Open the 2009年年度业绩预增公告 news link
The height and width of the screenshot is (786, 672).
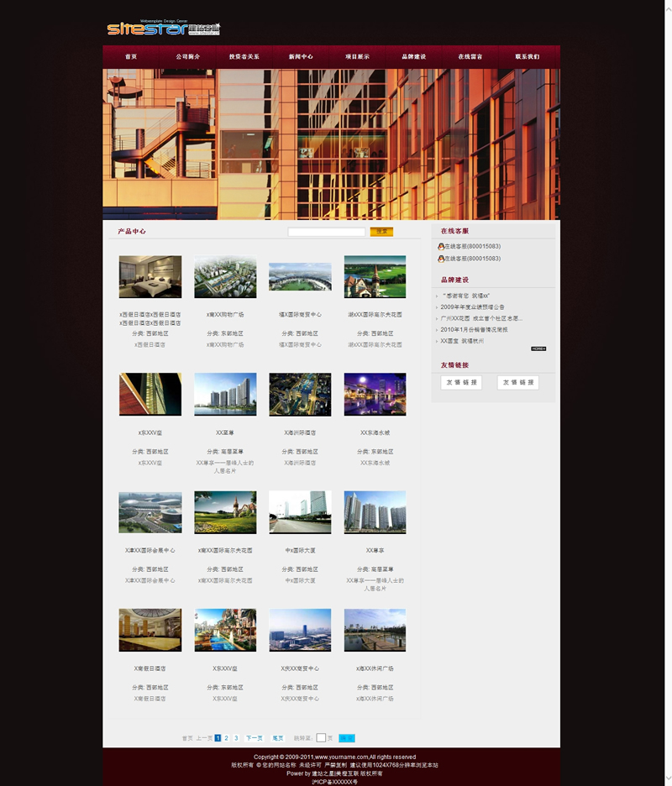pos(473,307)
